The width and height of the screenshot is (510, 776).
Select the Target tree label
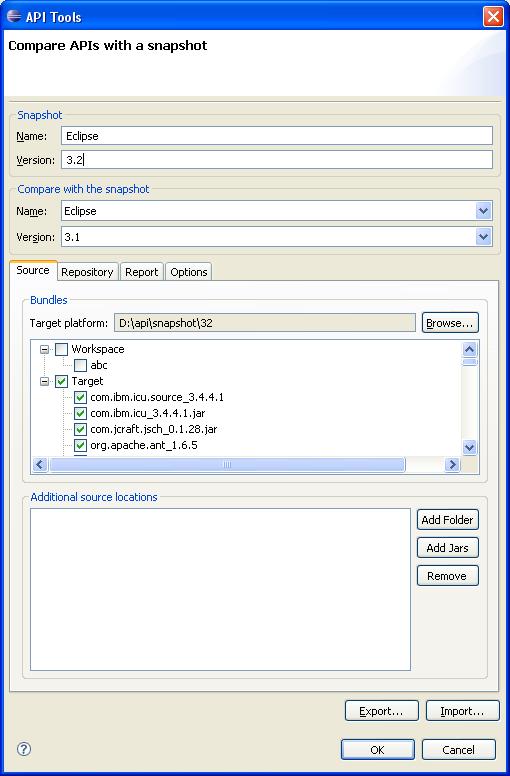pyautogui.click(x=87, y=382)
